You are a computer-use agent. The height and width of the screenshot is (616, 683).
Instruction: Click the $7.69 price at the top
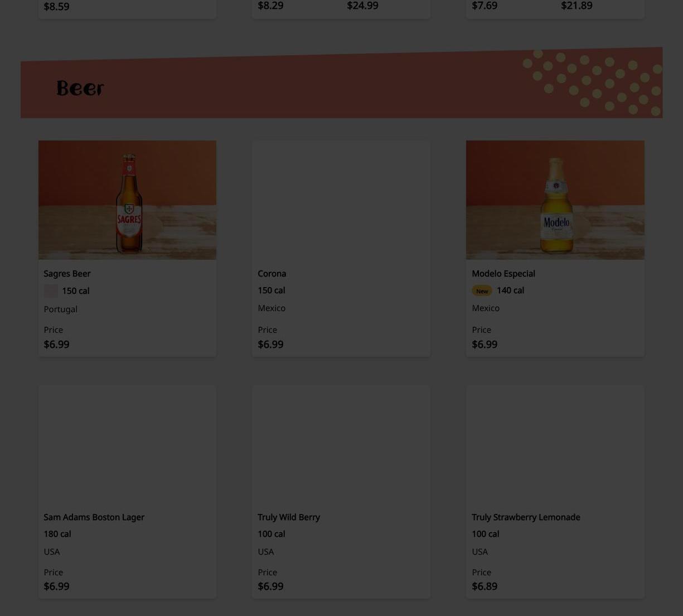[x=485, y=6]
